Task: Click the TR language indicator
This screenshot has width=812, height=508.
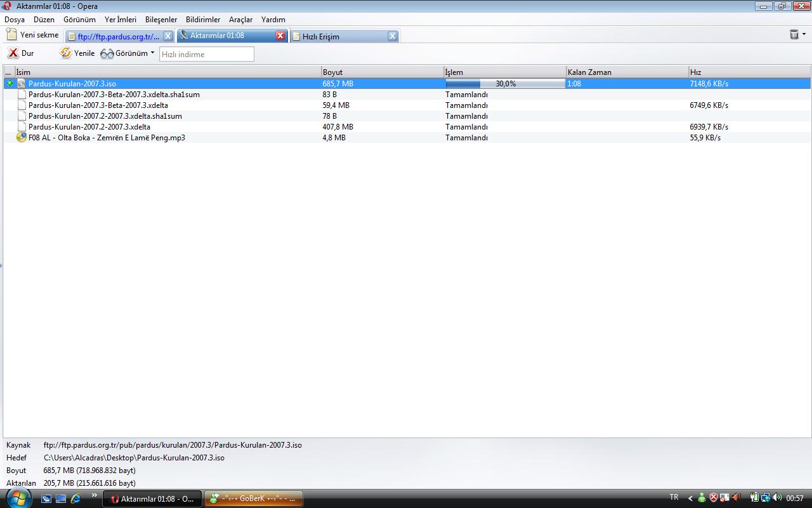Action: [x=674, y=497]
